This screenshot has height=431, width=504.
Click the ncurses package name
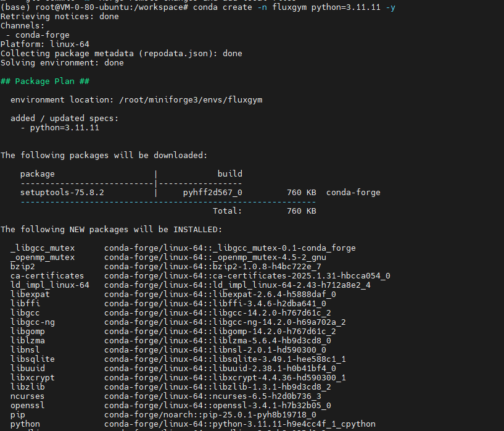(28, 396)
